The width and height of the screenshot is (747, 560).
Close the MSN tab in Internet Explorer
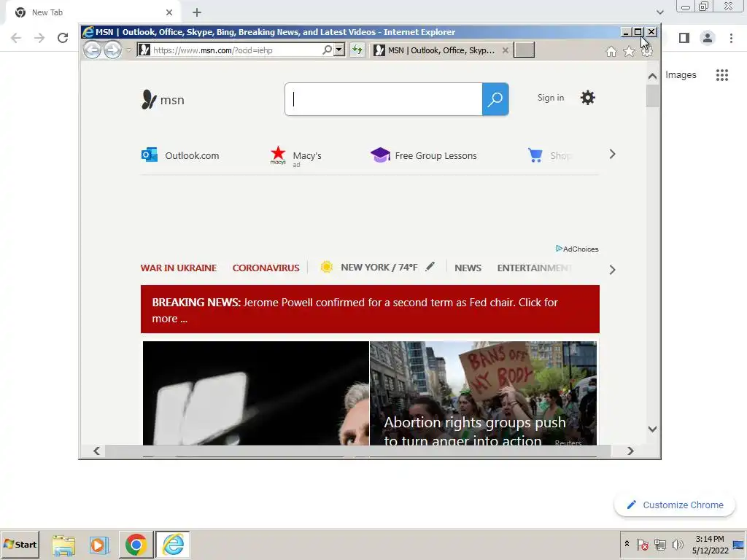point(505,50)
